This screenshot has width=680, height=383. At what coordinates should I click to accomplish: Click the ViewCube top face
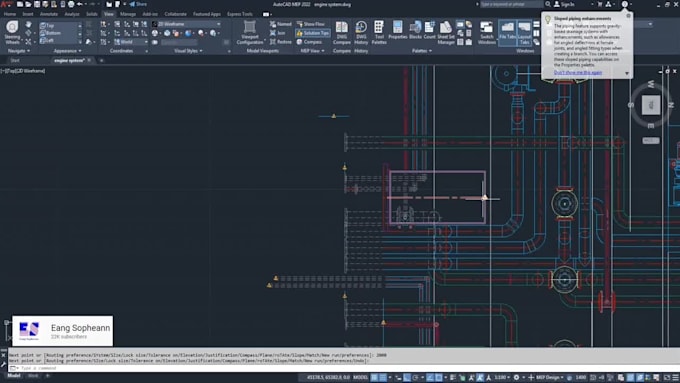tap(651, 105)
